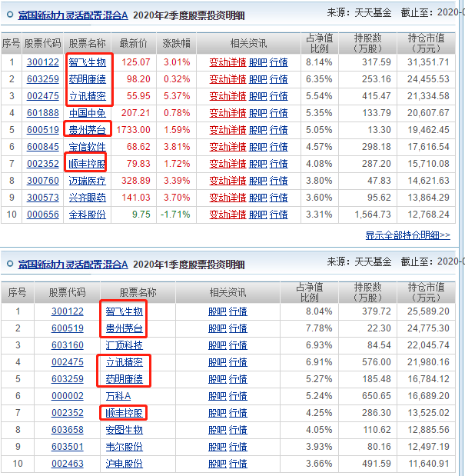Click 占净值比例 header in 2季度 table
This screenshot has height=476, width=465.
[320, 43]
